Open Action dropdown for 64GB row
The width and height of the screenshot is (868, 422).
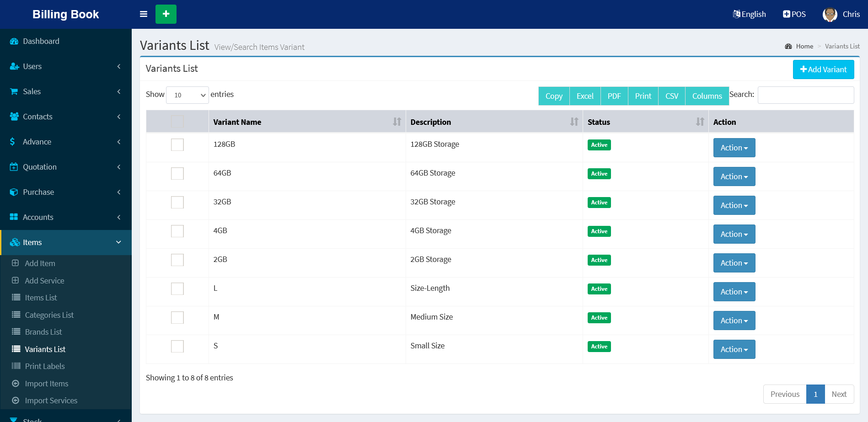tap(734, 176)
